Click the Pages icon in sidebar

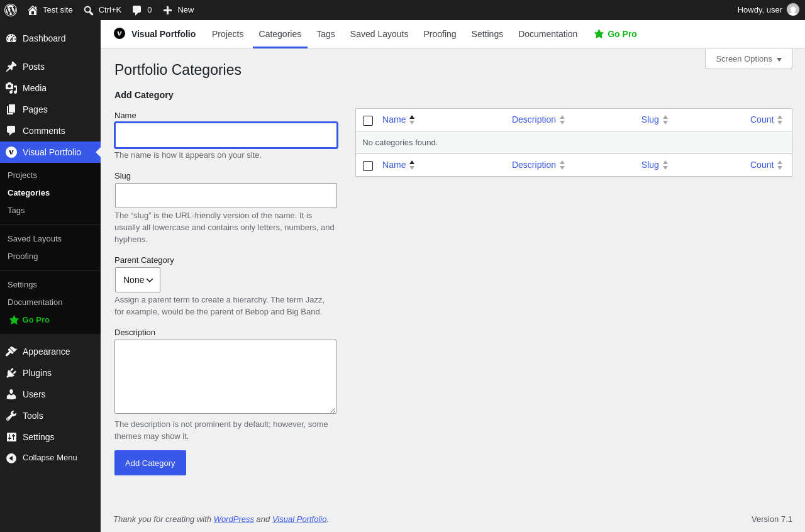point(11,109)
